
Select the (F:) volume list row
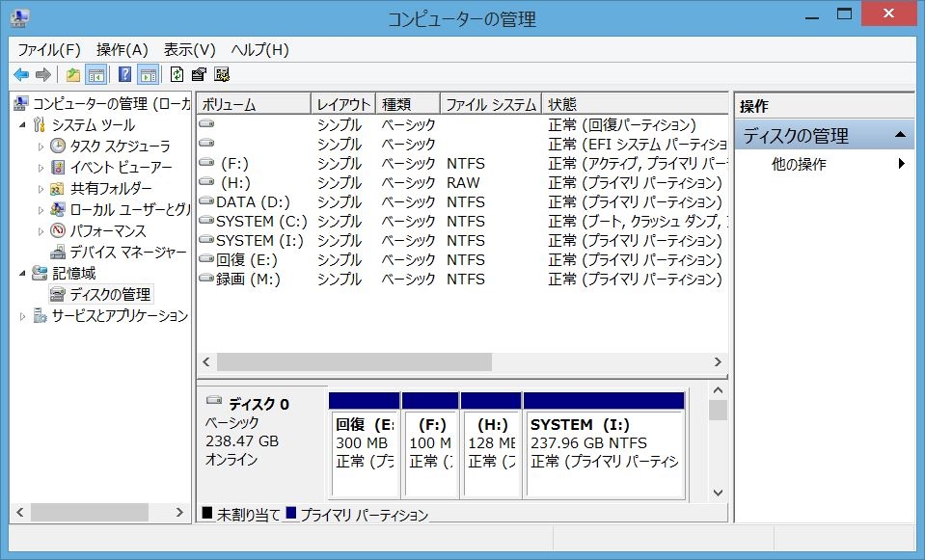point(463,163)
